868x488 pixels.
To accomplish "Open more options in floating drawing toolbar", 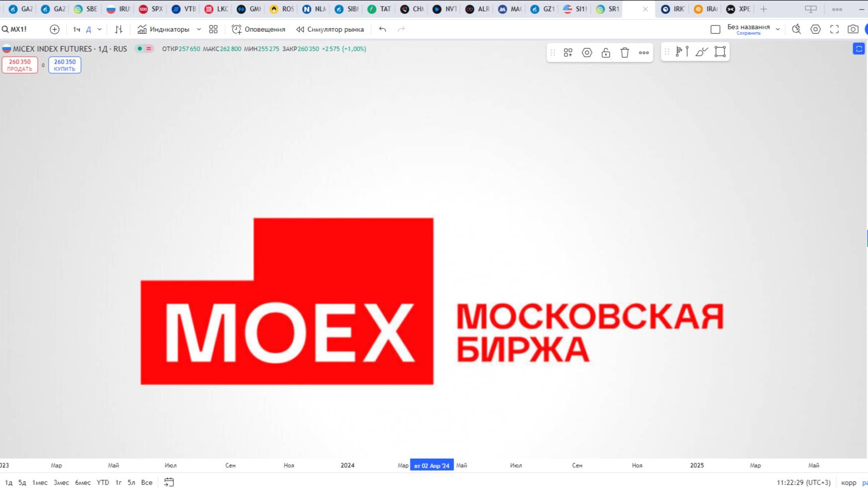I will tap(644, 52).
